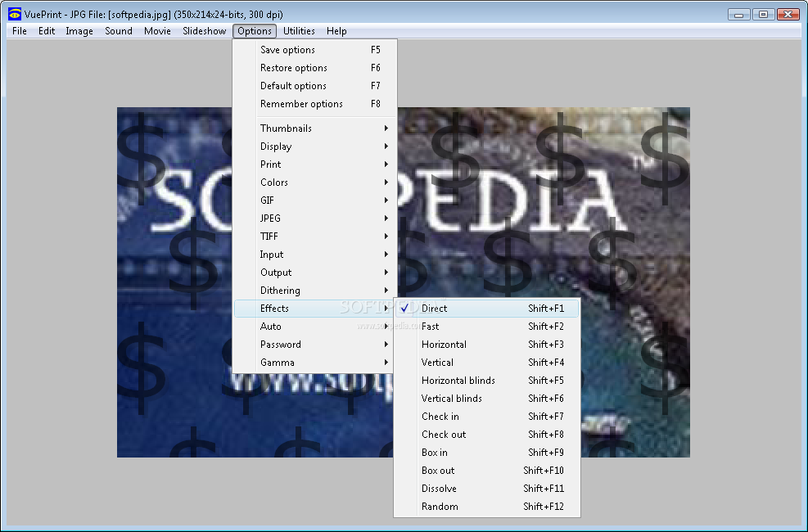The width and height of the screenshot is (808, 532).
Task: Expand the Dithering submenu
Action: point(315,291)
